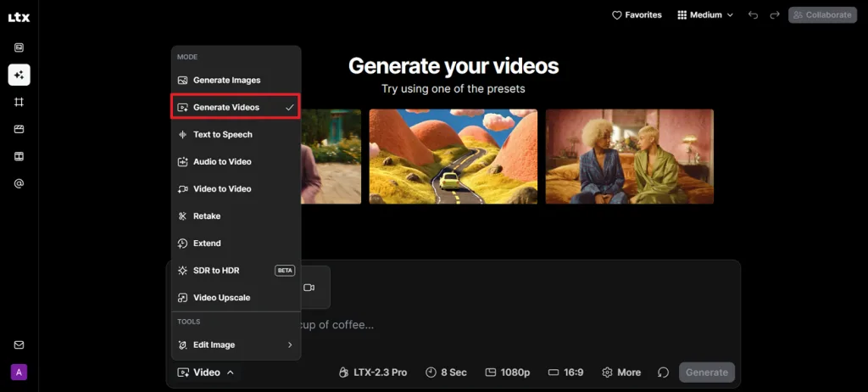868x392 pixels.
Task: Click the redo arrow
Action: point(775,15)
